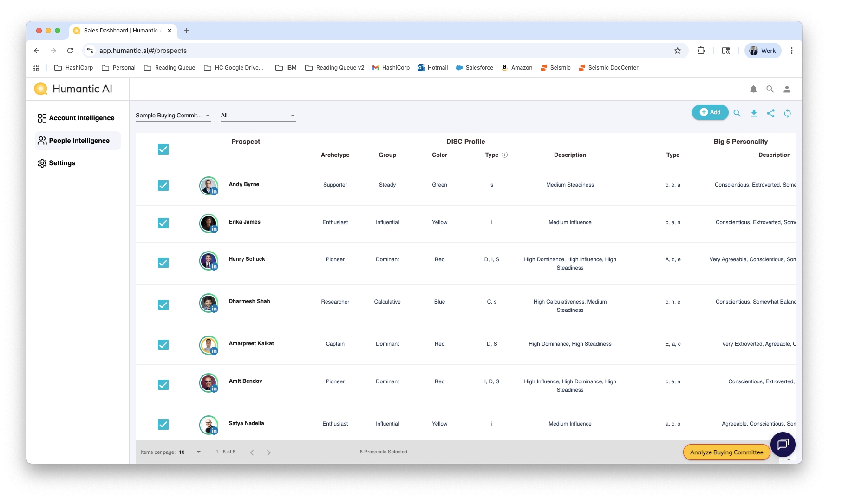842x504 pixels.
Task: Open Settings in the sidebar
Action: (57, 163)
